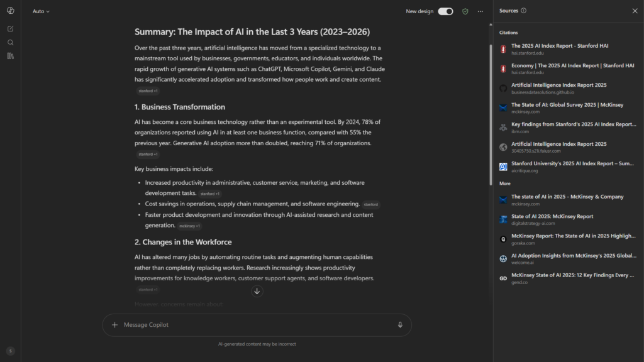Screen dimensions: 644x362
Task: Click the AI favicon beside aicritique.org
Action: [x=503, y=167]
